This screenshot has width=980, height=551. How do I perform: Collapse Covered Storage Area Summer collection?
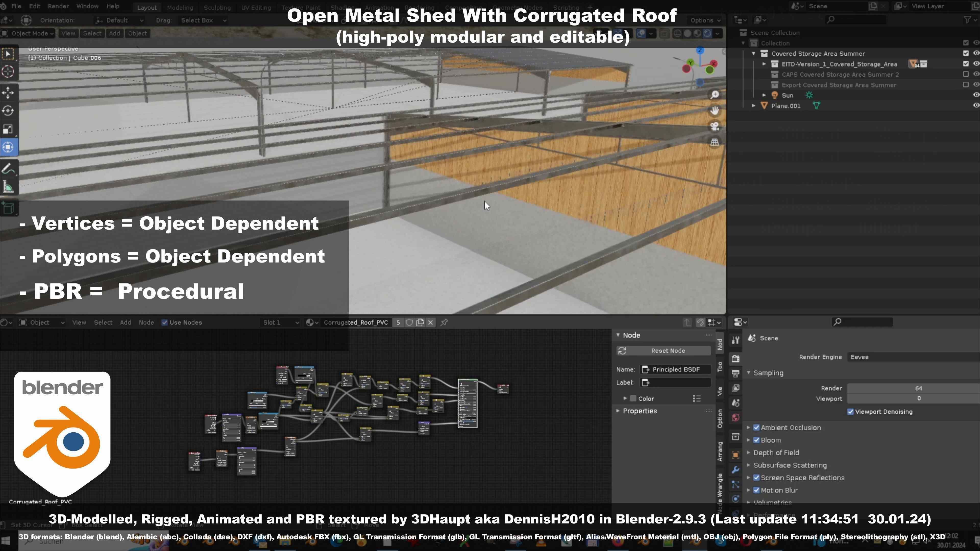(x=754, y=54)
